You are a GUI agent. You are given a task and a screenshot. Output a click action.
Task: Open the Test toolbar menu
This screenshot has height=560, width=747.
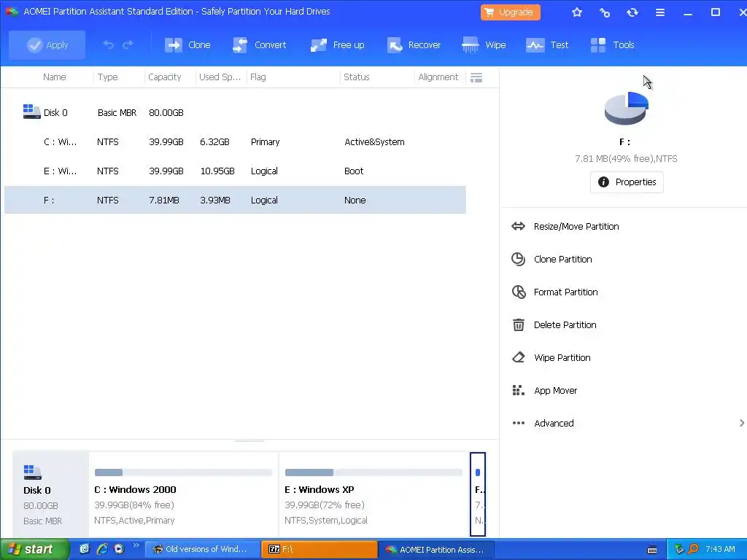[547, 44]
